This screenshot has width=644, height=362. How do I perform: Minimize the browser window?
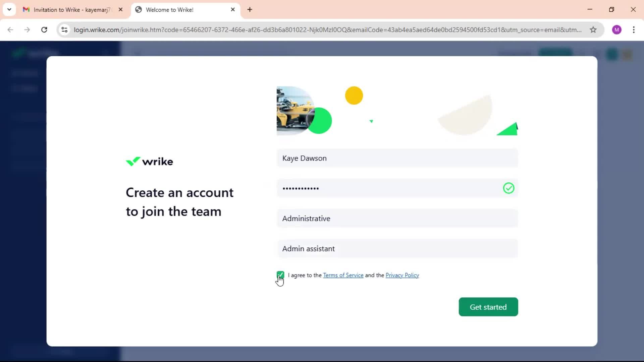pos(590,9)
